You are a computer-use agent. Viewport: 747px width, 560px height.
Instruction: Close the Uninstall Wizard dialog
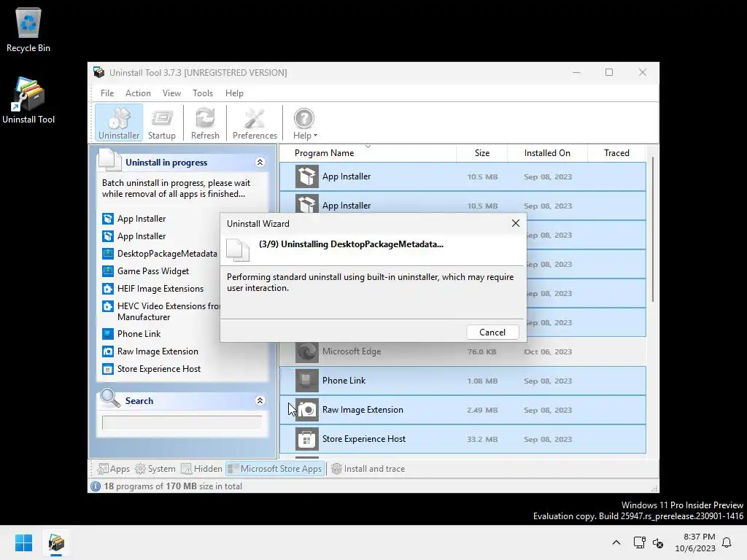(516, 223)
